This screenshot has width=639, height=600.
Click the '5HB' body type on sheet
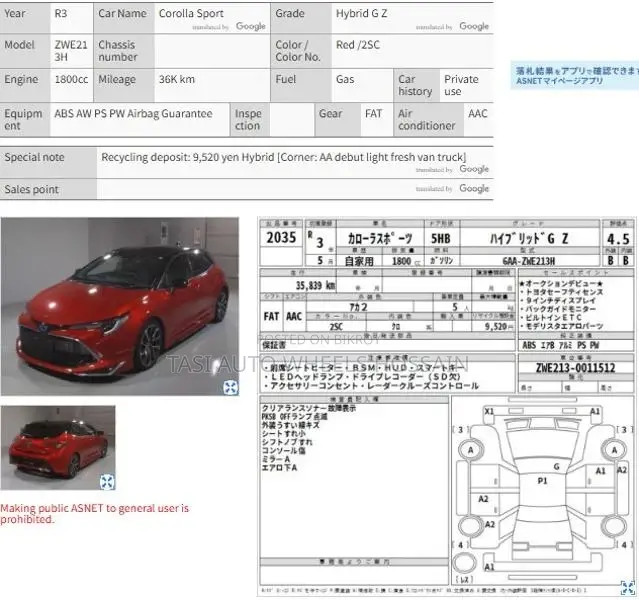click(441, 238)
